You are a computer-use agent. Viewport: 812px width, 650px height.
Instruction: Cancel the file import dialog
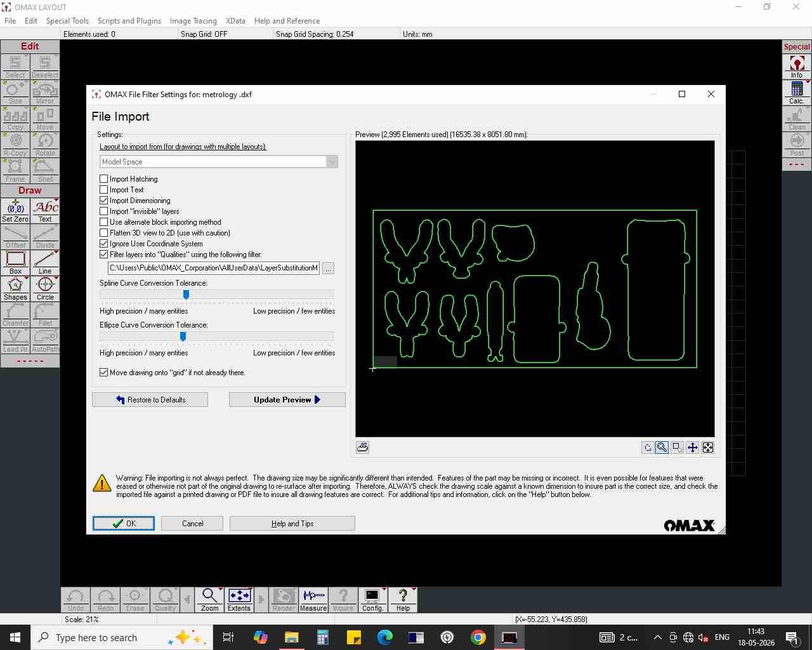(x=192, y=524)
